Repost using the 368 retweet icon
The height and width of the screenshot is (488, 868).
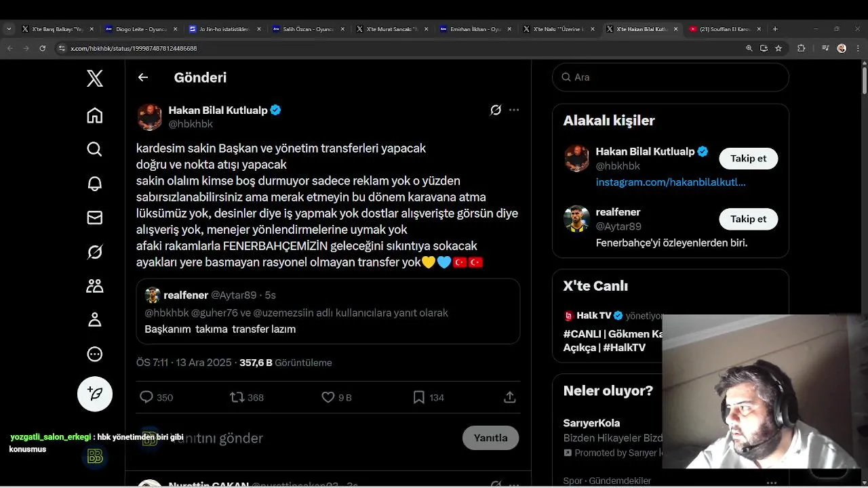(x=237, y=397)
